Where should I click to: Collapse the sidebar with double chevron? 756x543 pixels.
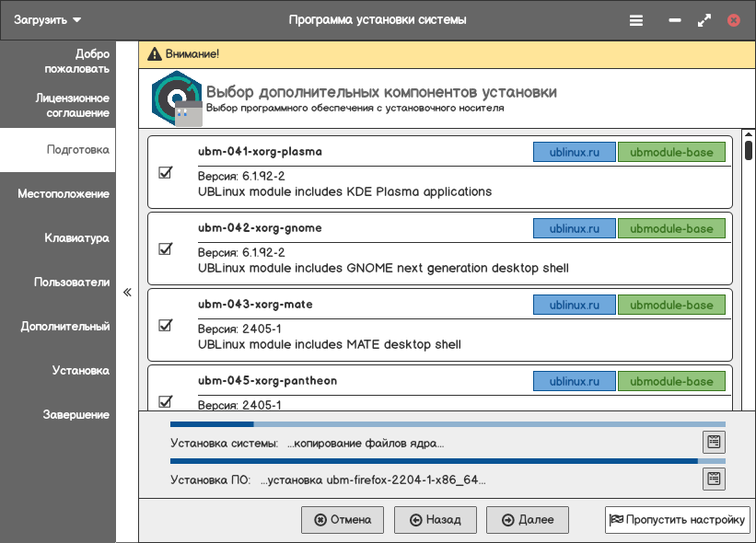click(127, 292)
